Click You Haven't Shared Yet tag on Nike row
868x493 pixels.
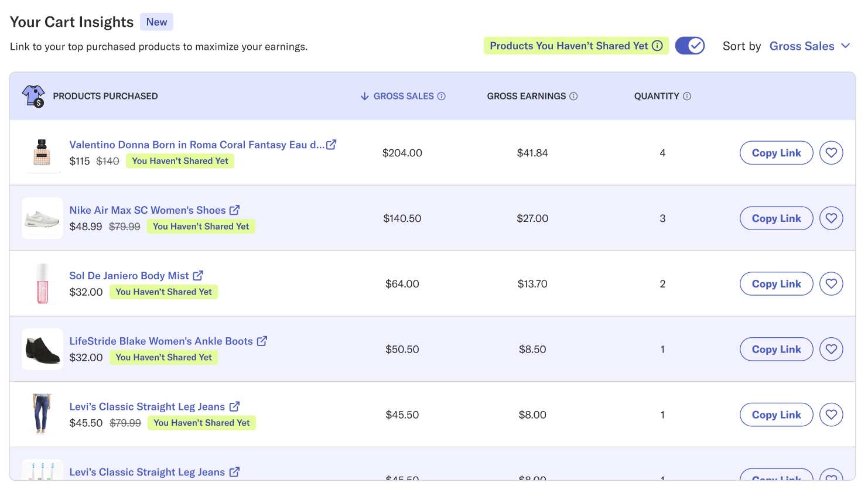coord(201,227)
